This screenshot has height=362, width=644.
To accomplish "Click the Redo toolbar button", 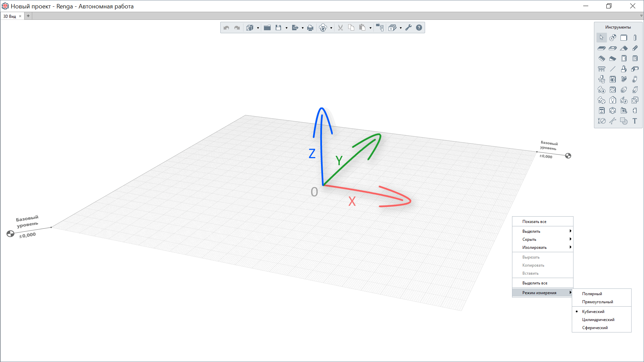I will click(x=237, y=28).
